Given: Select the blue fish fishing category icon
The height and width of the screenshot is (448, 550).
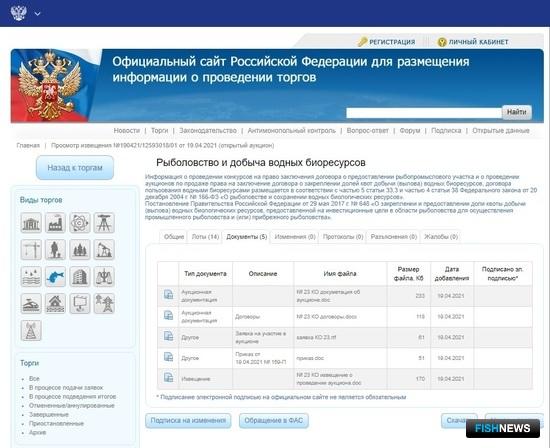Looking at the screenshot, I should pos(55,276).
